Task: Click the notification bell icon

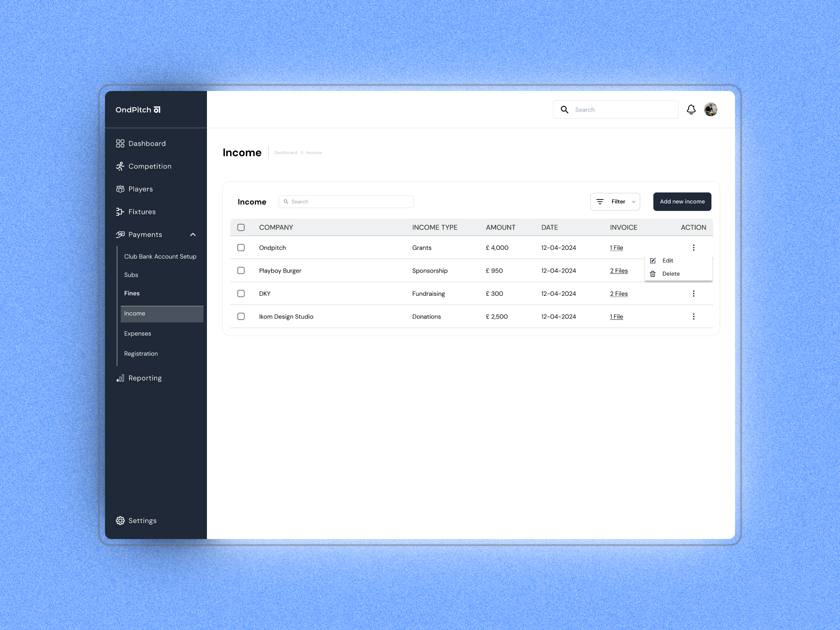Action: click(691, 109)
